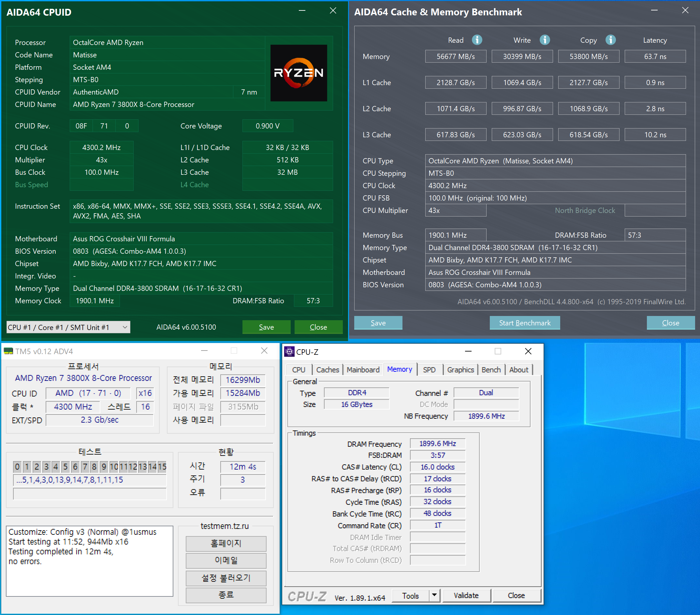Viewport: 700px width, 615px height.
Task: Click the 홈페이지 button in TM5
Action: click(226, 543)
